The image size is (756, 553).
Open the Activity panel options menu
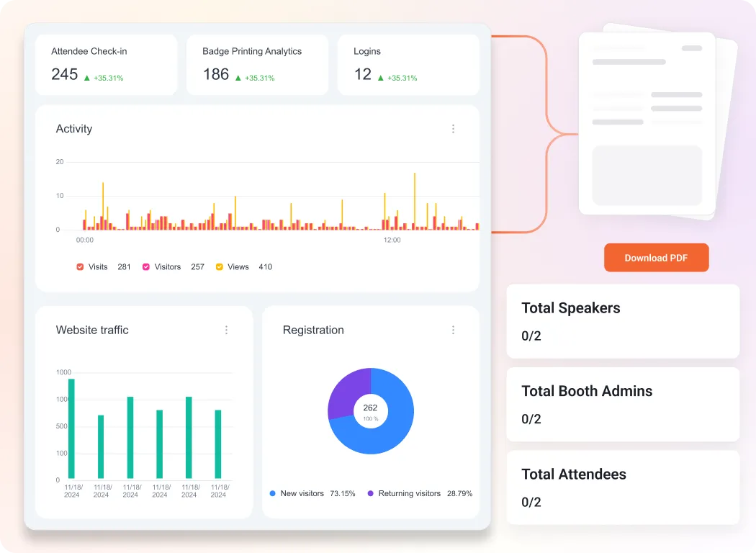pos(454,129)
